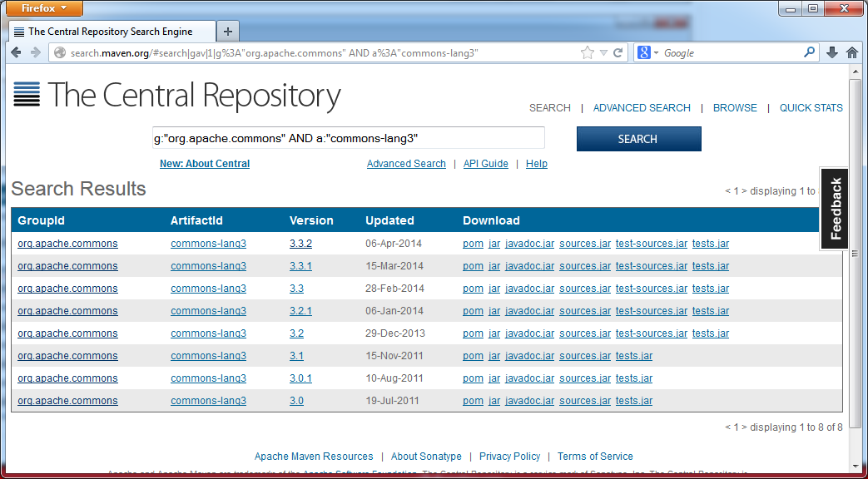Open New: About Central link
This screenshot has height=479, width=868.
[204, 164]
